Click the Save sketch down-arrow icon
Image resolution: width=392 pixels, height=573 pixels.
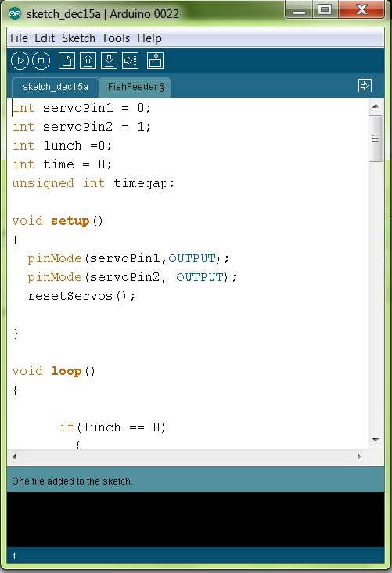[110, 61]
